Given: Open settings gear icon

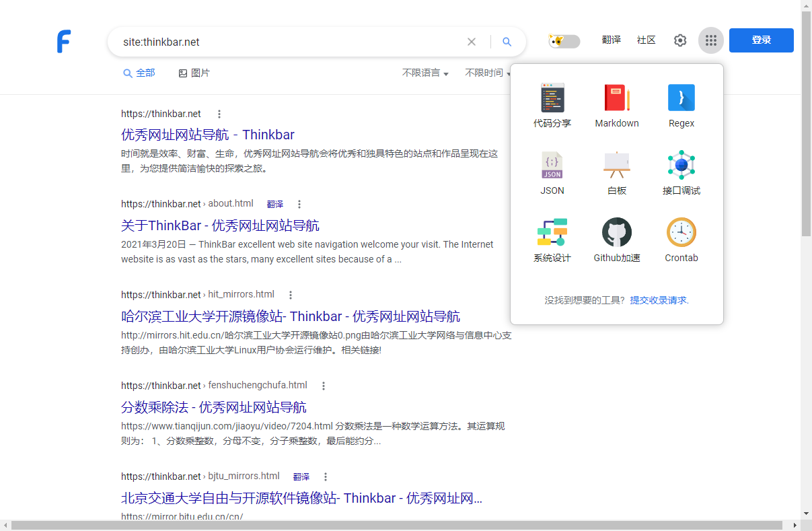Looking at the screenshot, I should coord(680,40).
